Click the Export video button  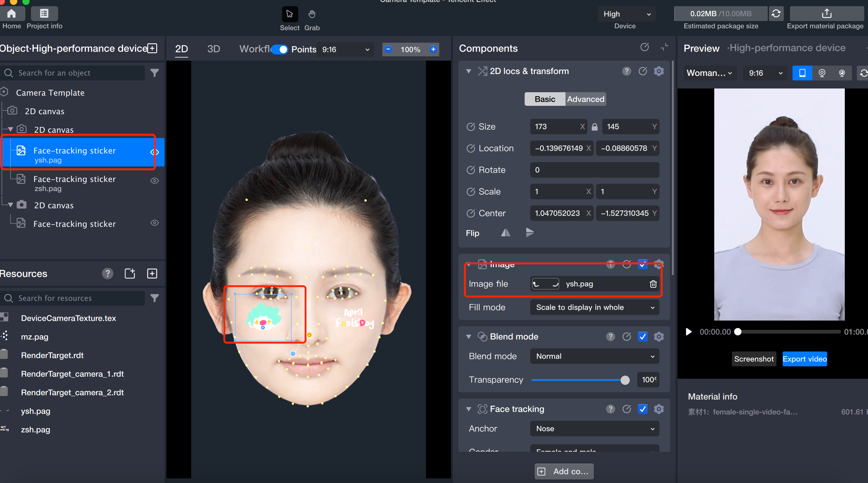click(804, 359)
